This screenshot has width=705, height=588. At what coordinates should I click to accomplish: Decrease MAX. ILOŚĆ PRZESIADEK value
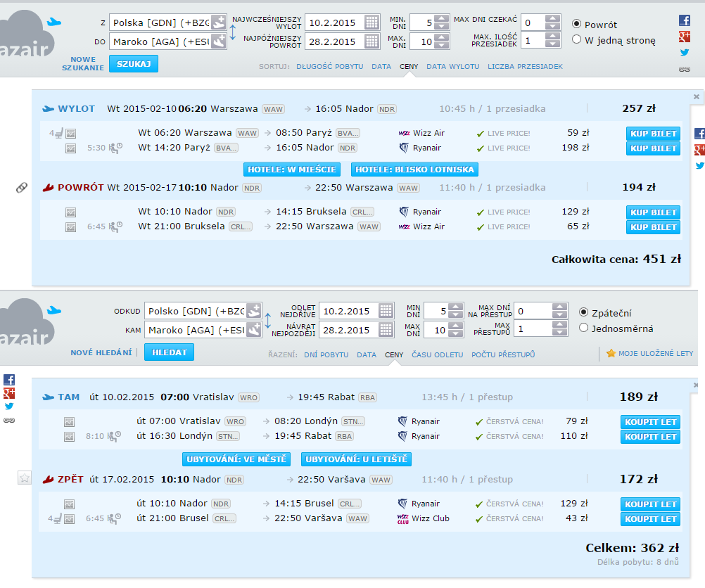click(553, 44)
